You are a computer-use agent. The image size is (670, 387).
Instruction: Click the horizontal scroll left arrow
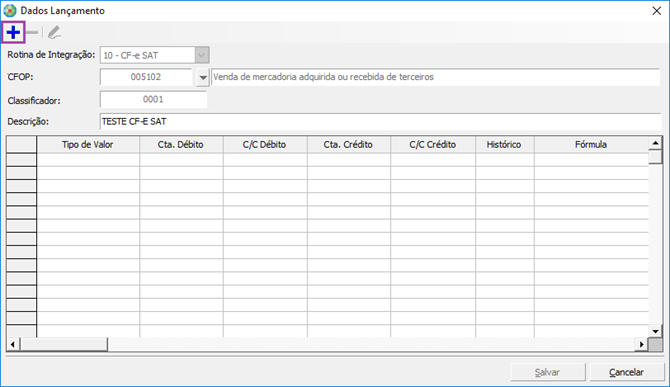click(x=13, y=344)
